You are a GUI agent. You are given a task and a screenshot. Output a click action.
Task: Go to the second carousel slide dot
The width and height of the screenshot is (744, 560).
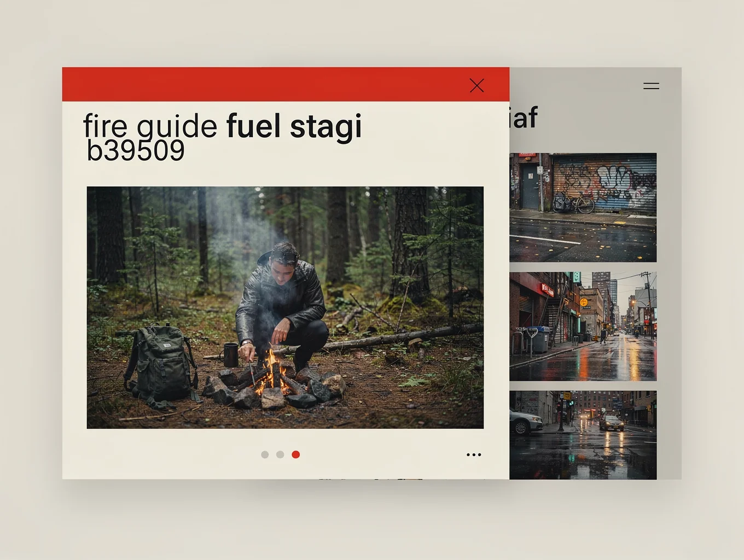(x=280, y=454)
